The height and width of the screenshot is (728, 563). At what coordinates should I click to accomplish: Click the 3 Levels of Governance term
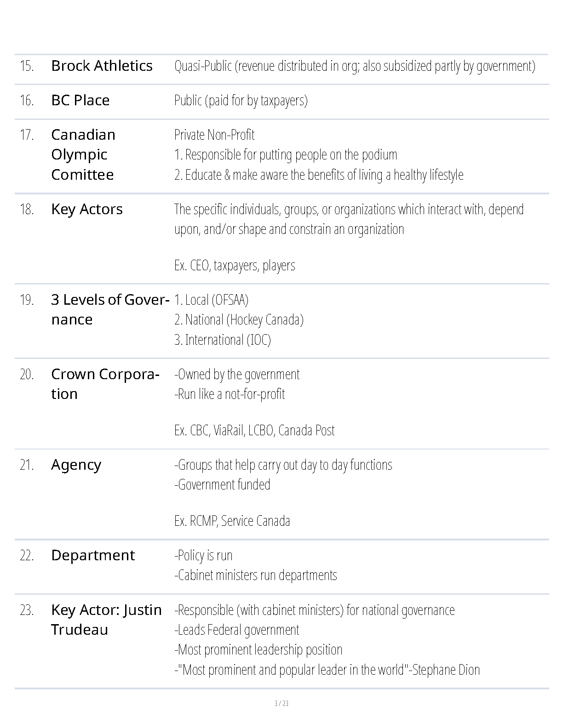(110, 309)
